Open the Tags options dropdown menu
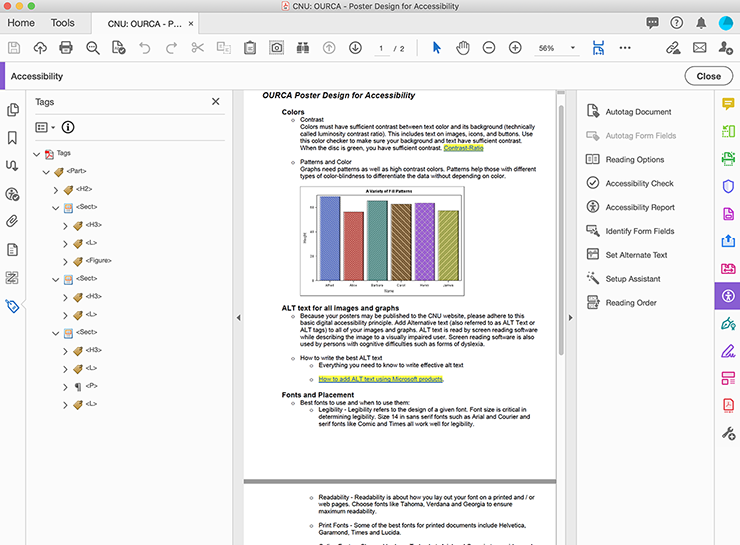 [x=43, y=127]
